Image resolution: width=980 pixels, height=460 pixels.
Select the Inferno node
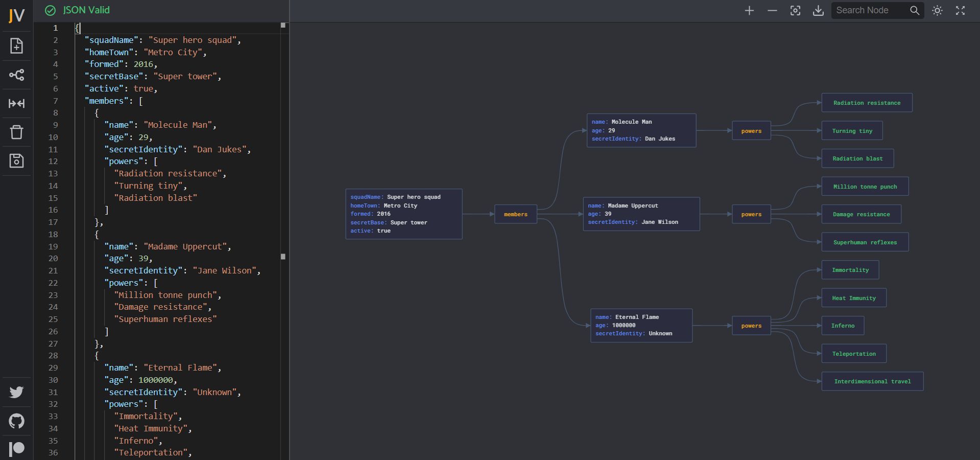843,326
